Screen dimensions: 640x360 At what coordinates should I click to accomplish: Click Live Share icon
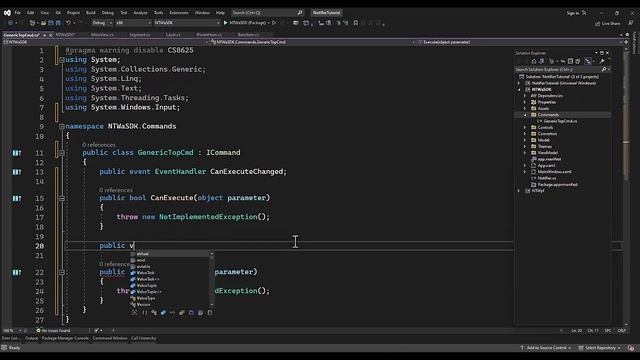(x=598, y=24)
